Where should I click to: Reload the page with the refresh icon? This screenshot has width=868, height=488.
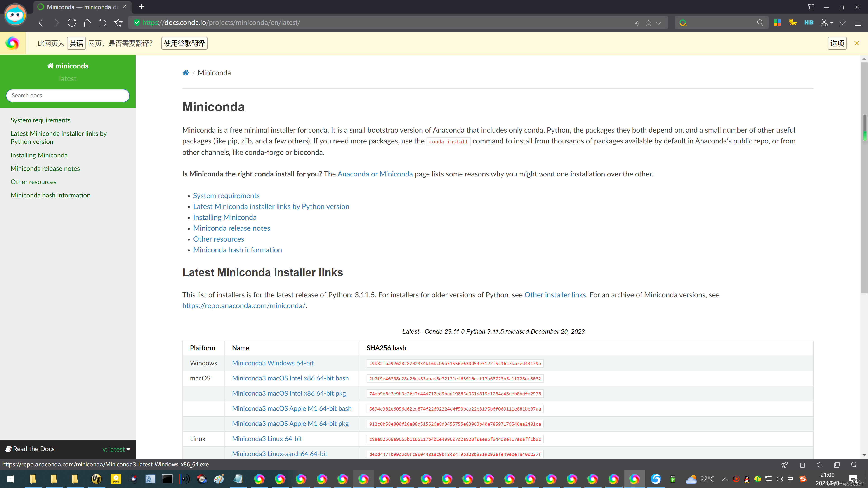[72, 23]
